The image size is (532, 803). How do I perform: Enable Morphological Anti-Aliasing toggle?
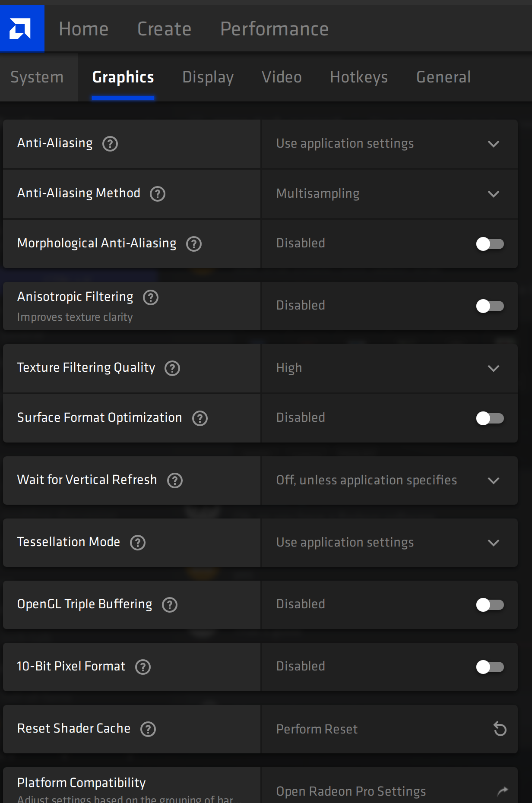click(490, 244)
